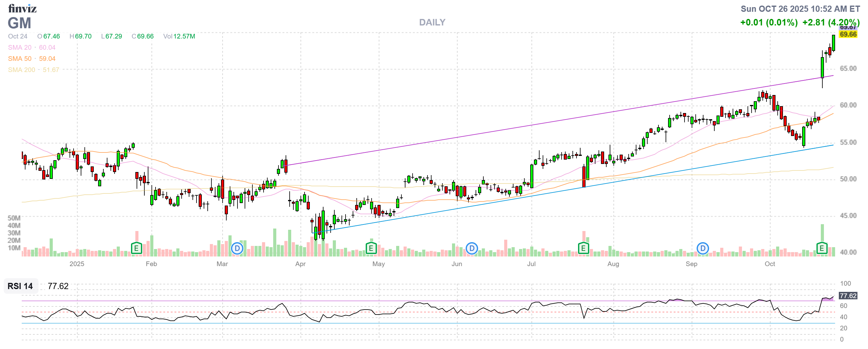The width and height of the screenshot is (868, 349).
Task: Click the SMA 200 indicator label
Action: click(21, 70)
